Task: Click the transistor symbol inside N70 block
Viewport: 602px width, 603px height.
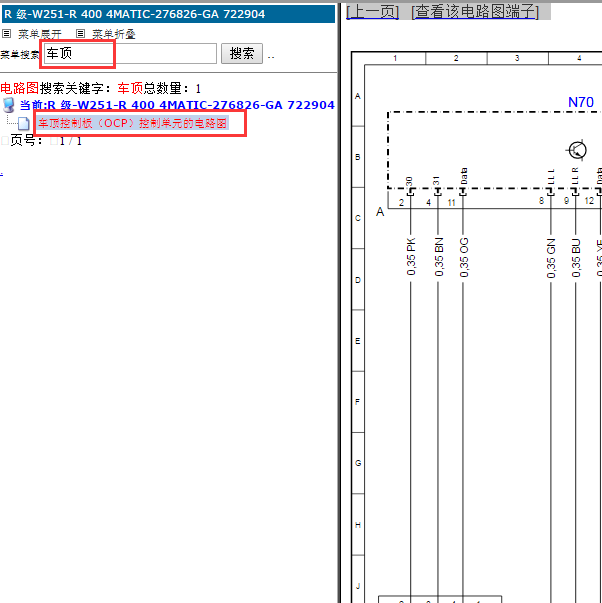Action: 577,150
